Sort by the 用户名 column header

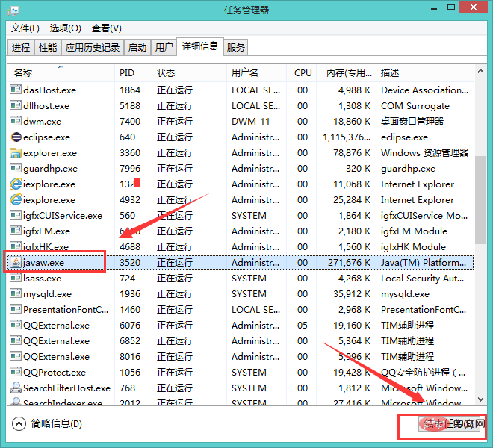tap(256, 73)
